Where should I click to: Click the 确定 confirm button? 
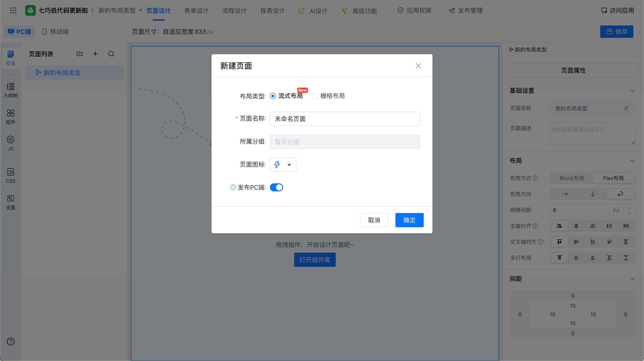tap(409, 220)
